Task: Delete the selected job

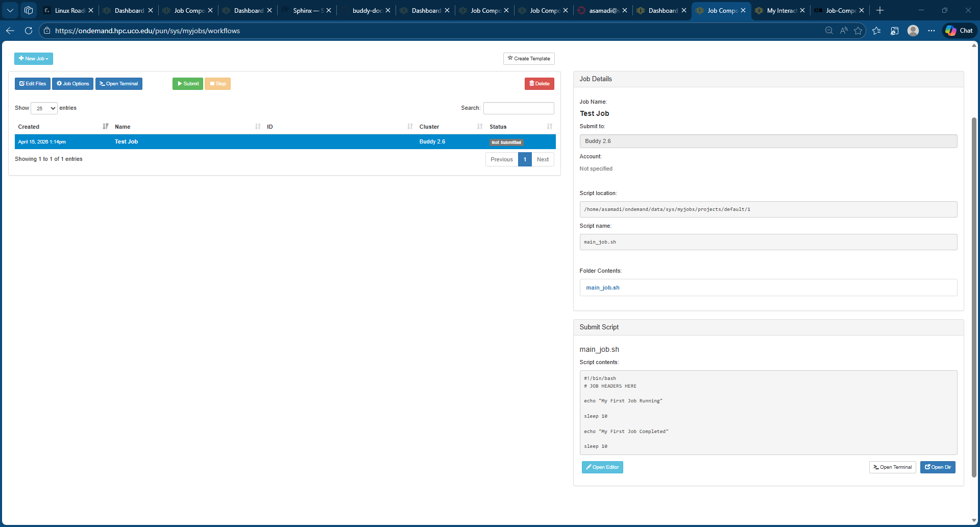Action: pos(540,84)
